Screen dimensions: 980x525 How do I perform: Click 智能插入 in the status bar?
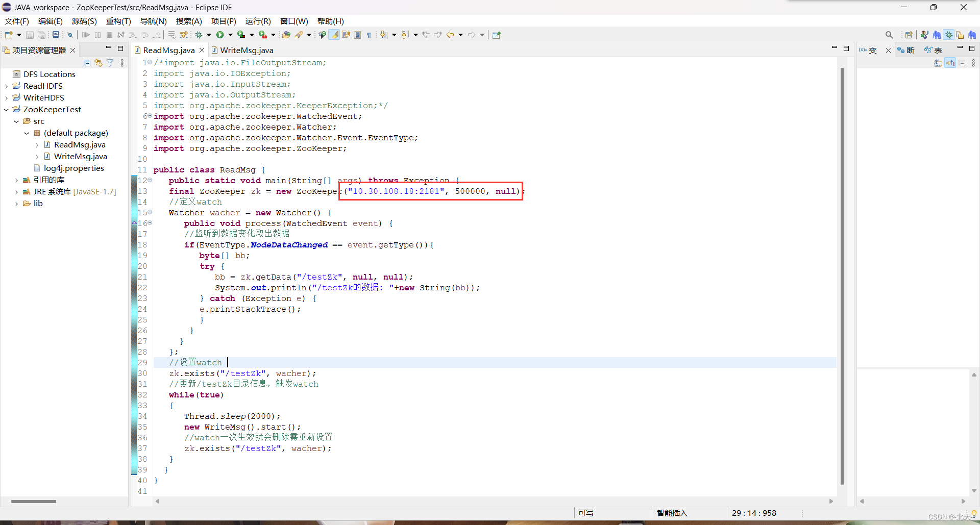(672, 513)
